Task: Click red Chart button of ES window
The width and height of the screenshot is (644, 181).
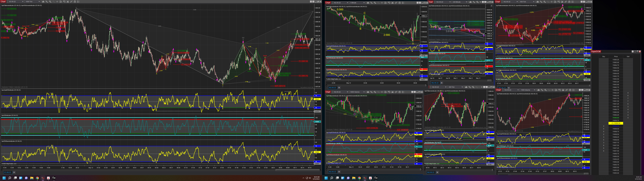Action: pyautogui.click(x=3, y=2)
